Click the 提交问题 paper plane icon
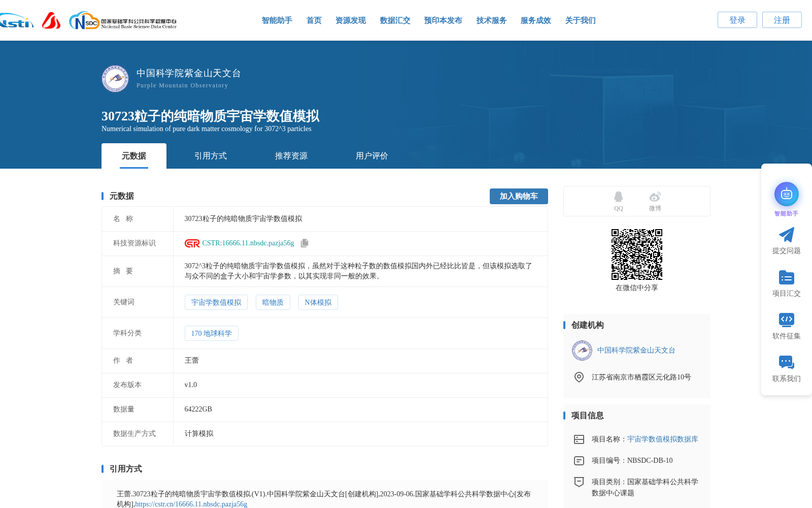The height and width of the screenshot is (508, 812). tap(787, 235)
